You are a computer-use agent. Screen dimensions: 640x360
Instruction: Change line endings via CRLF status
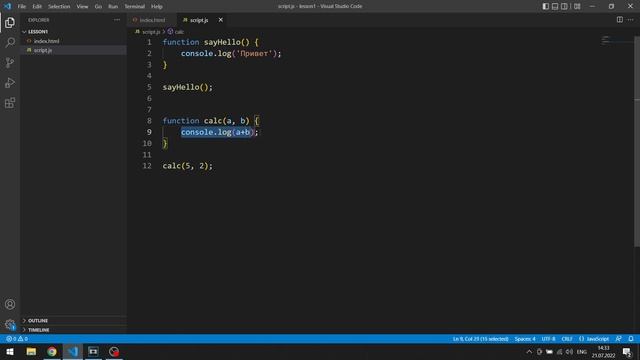tap(567, 339)
